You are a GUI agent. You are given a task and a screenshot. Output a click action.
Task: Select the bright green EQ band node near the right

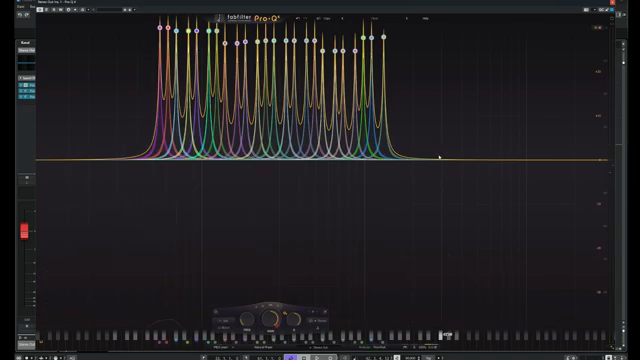(363, 38)
